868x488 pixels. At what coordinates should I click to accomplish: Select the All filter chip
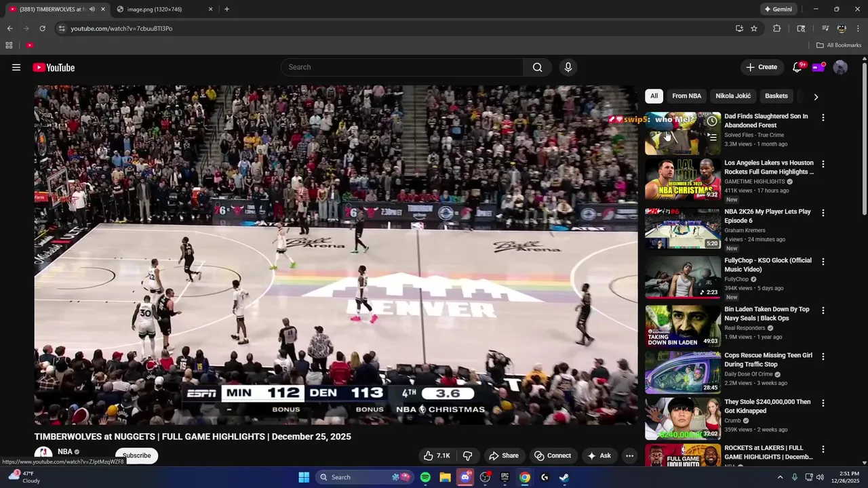click(654, 96)
